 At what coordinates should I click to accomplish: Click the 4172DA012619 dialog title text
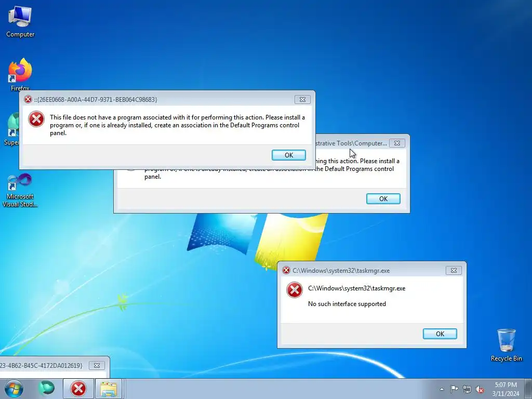coord(41,365)
